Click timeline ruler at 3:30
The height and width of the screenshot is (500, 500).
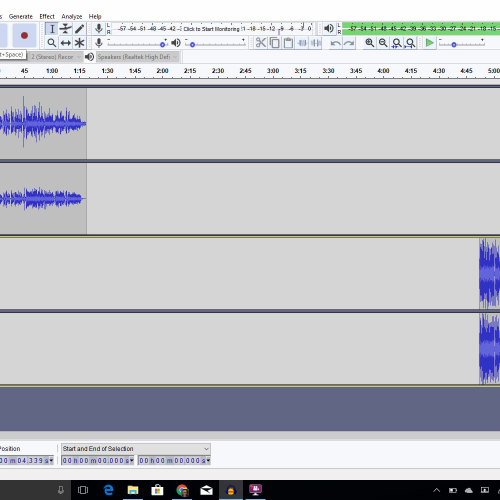click(328, 71)
